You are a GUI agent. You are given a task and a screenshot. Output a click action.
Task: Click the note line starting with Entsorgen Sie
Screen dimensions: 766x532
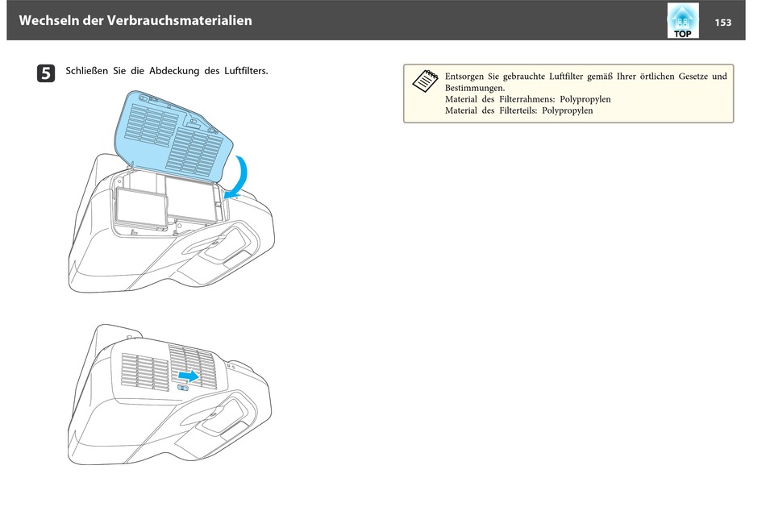pos(585,77)
